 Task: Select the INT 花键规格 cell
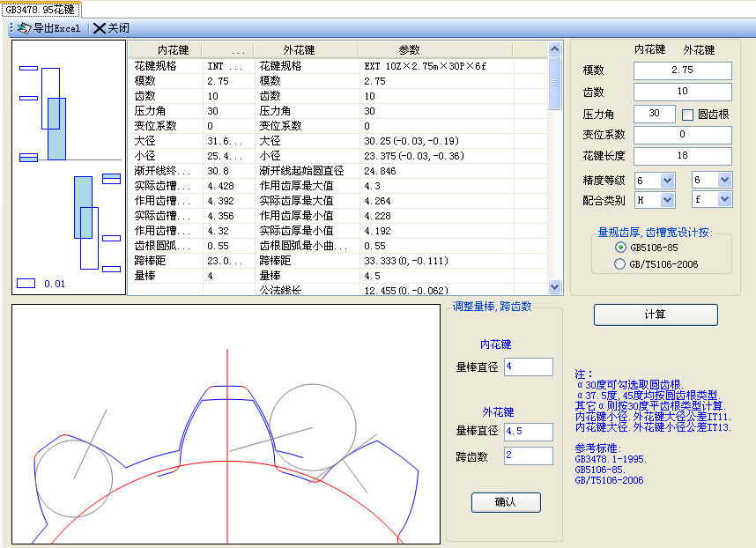pyautogui.click(x=228, y=66)
